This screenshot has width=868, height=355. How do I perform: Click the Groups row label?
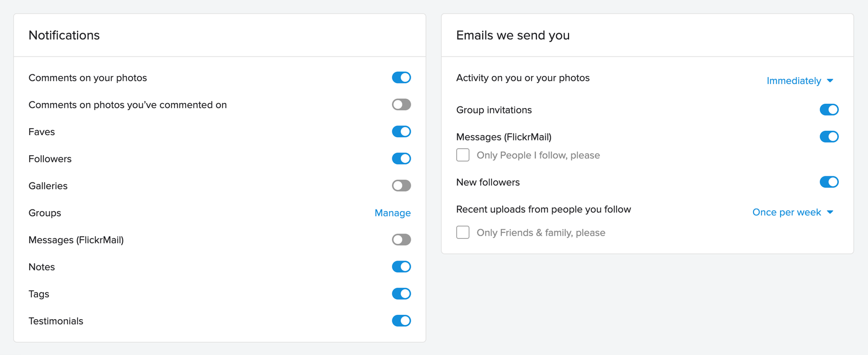(x=44, y=213)
